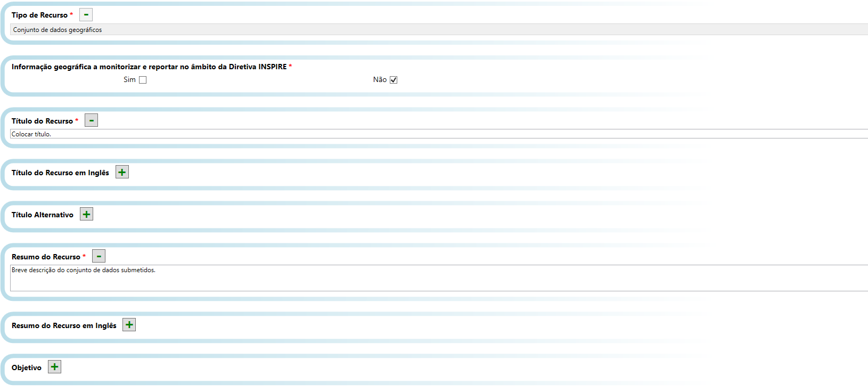Screen dimensions: 868x392
Task: Click the Título Alternativo label
Action: (43, 215)
